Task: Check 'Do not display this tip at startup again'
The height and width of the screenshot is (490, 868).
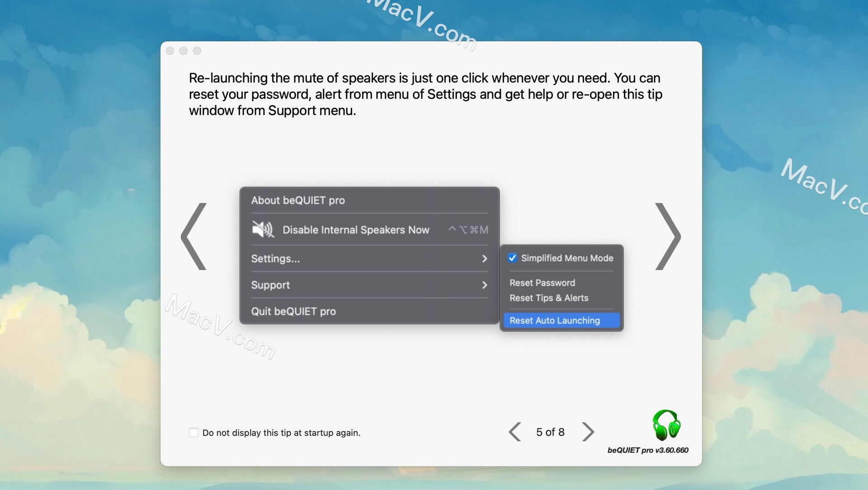Action: point(193,433)
